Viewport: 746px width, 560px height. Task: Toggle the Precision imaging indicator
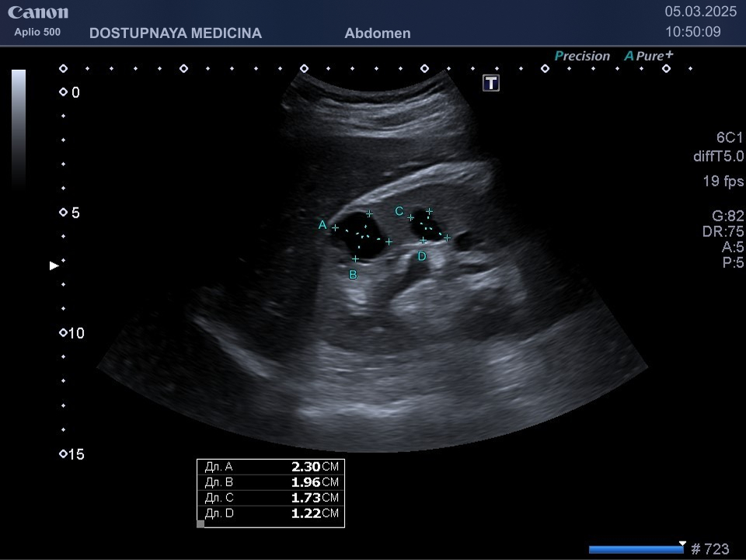(x=582, y=56)
